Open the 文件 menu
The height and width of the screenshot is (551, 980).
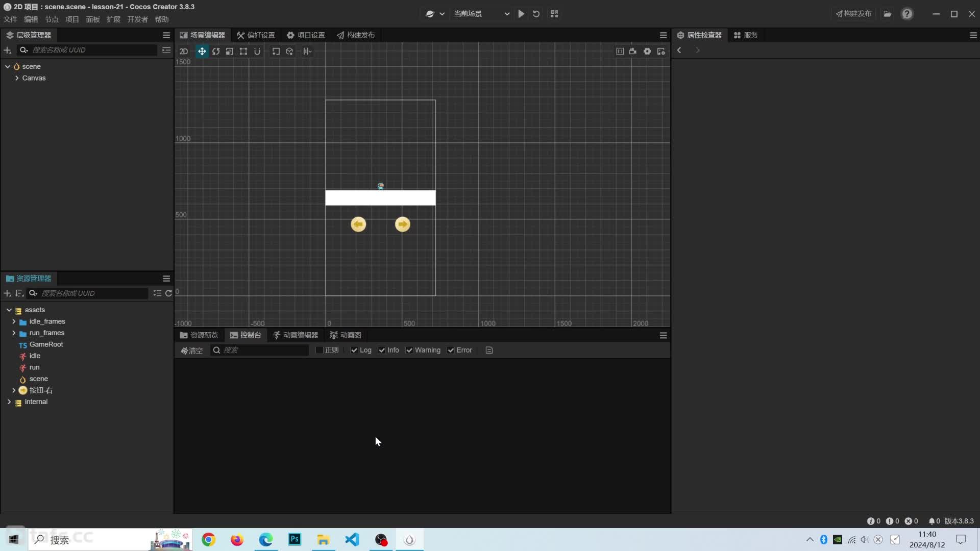pyautogui.click(x=10, y=19)
